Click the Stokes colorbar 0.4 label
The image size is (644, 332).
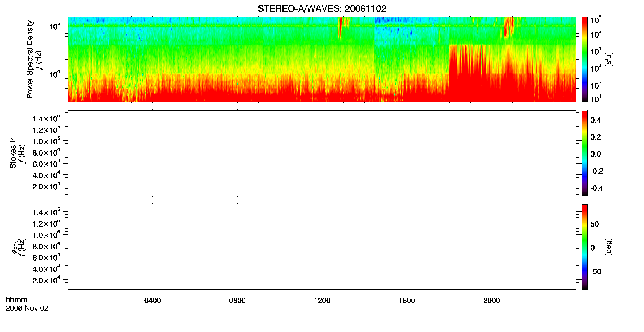tap(595, 120)
